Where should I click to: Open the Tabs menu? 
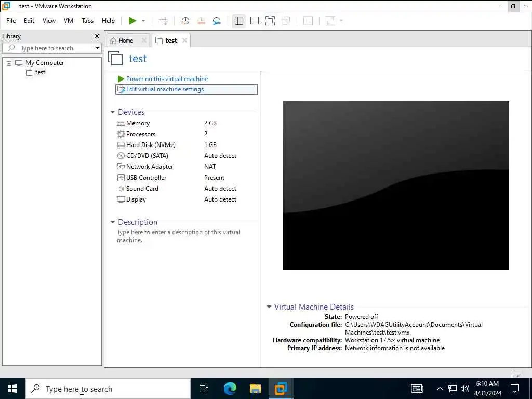(x=87, y=21)
